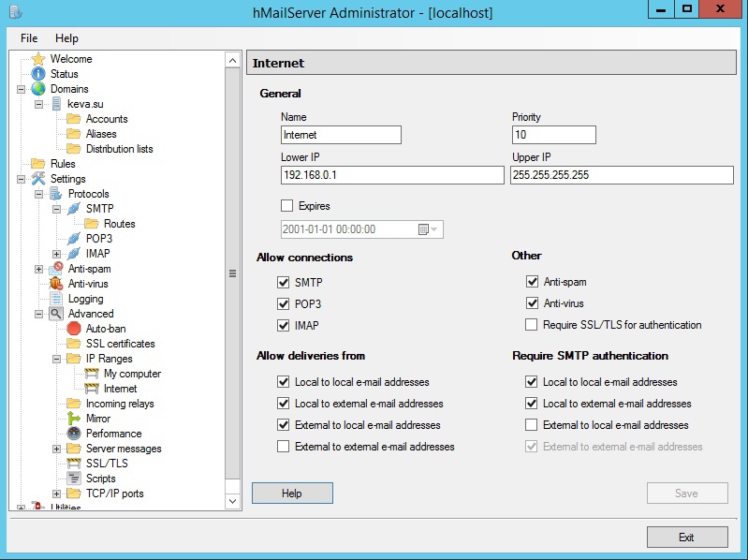The height and width of the screenshot is (560, 748).
Task: Expand the IMAP node
Action: pyautogui.click(x=56, y=254)
